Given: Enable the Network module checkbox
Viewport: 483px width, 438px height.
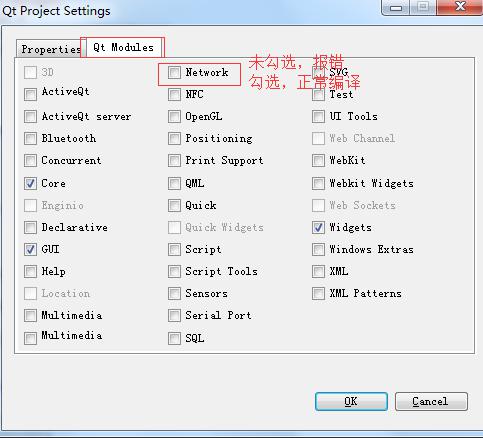Looking at the screenshot, I should click(174, 72).
